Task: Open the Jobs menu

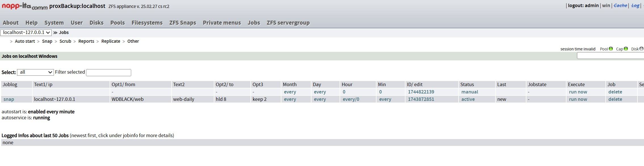Action: (x=254, y=23)
